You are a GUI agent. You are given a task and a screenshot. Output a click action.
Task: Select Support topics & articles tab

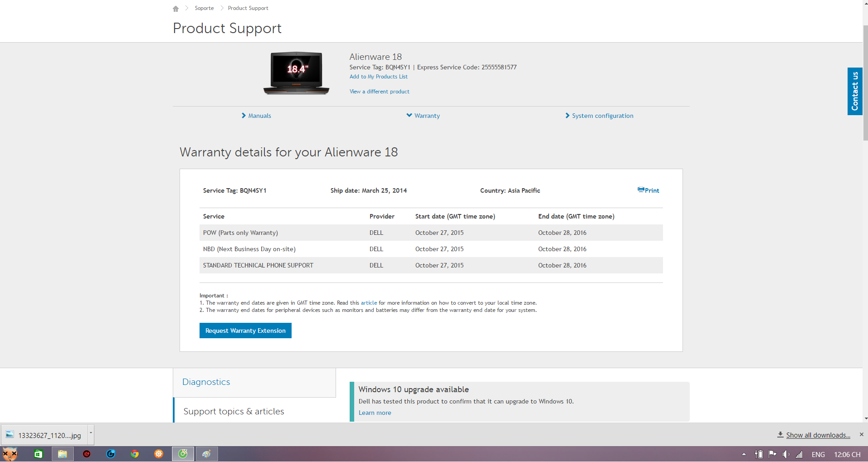pyautogui.click(x=234, y=411)
